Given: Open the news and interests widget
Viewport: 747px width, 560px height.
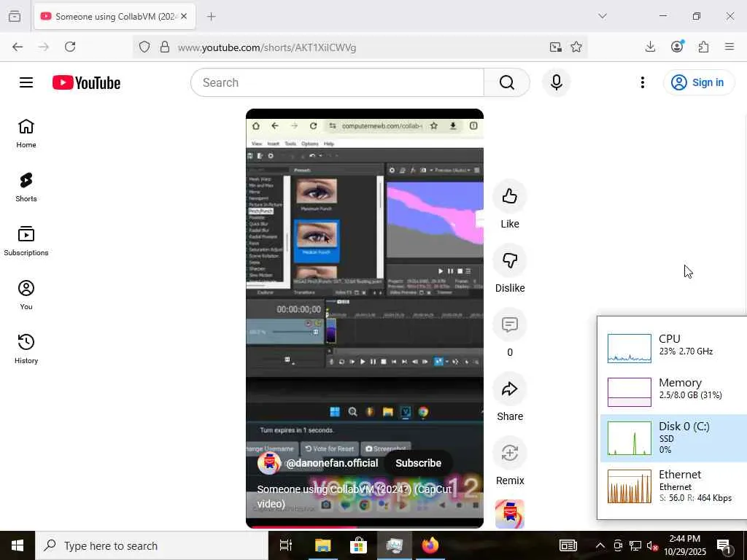Looking at the screenshot, I should [568, 545].
